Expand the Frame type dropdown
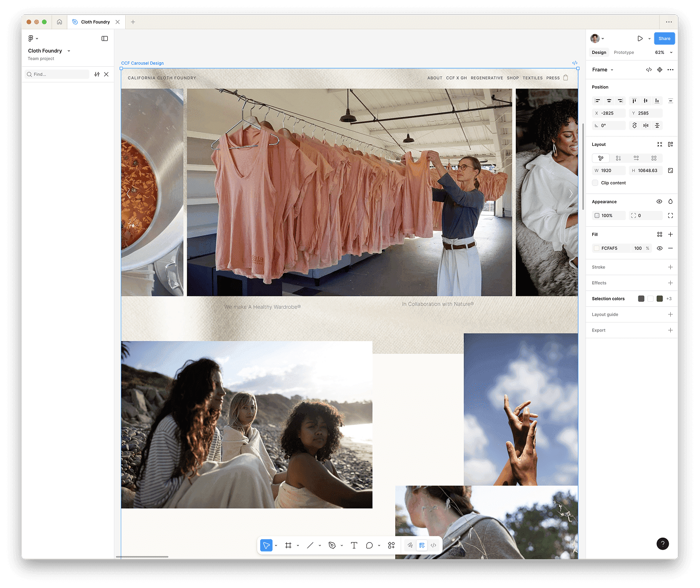 point(603,70)
